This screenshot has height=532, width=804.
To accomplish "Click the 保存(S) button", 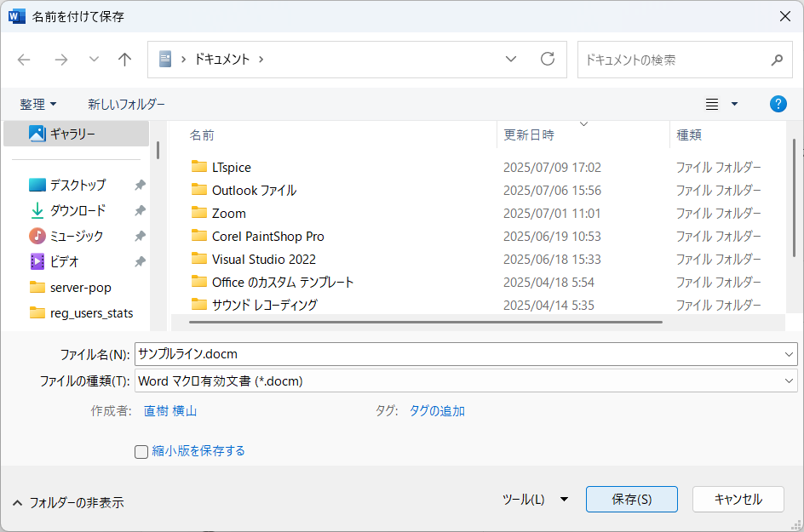I will (x=632, y=499).
